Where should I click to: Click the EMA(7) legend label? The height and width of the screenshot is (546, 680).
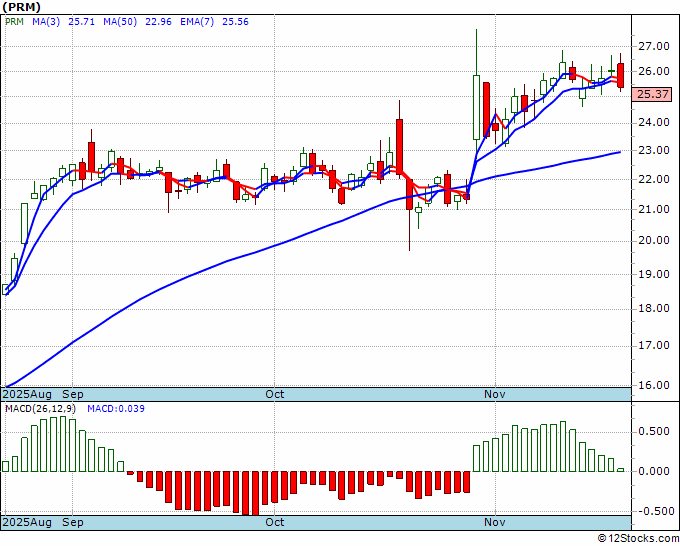coord(197,22)
